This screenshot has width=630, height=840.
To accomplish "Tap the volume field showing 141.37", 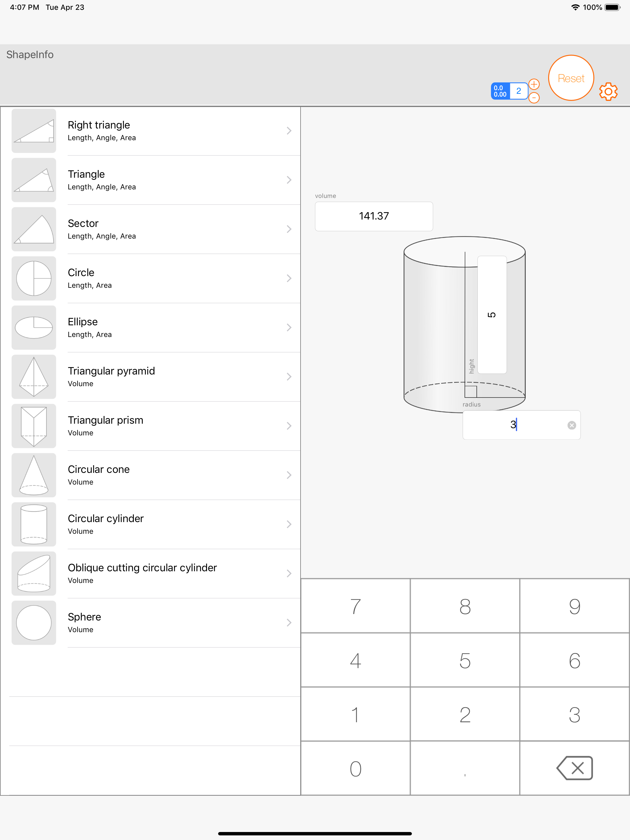I will click(x=374, y=216).
